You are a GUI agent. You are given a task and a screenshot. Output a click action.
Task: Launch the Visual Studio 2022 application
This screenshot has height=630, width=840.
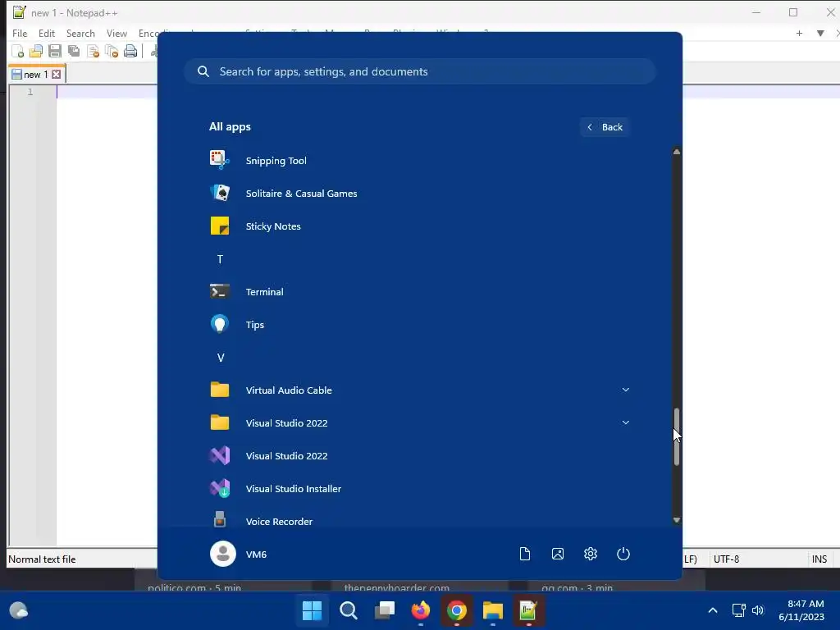[x=420, y=456]
